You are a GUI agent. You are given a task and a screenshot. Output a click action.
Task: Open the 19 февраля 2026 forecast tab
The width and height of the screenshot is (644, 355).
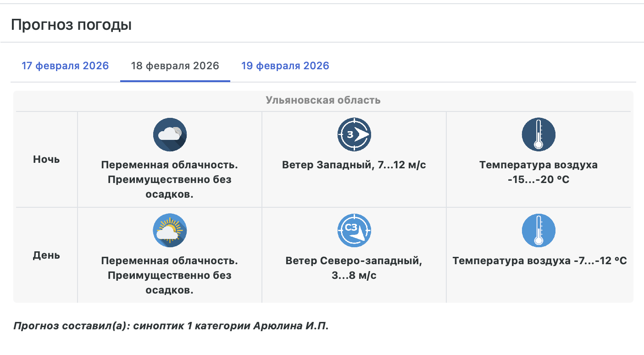(285, 66)
